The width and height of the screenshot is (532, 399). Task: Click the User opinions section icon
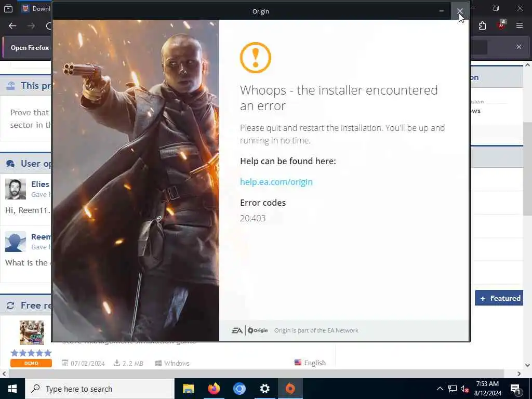click(10, 164)
